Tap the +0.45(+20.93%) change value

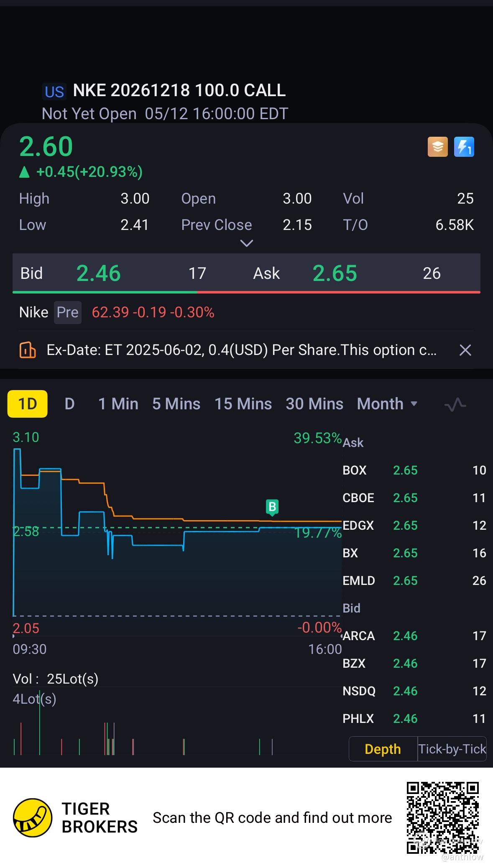(89, 172)
